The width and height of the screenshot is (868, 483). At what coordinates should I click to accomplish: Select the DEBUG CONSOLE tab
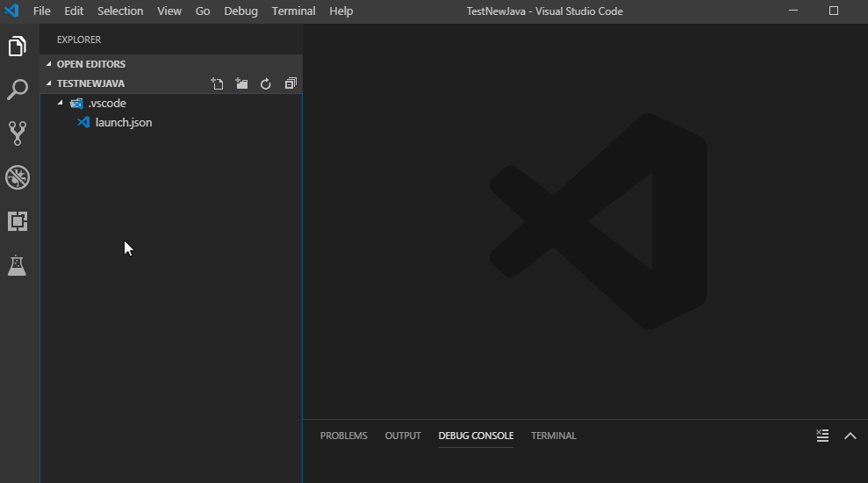coord(476,436)
